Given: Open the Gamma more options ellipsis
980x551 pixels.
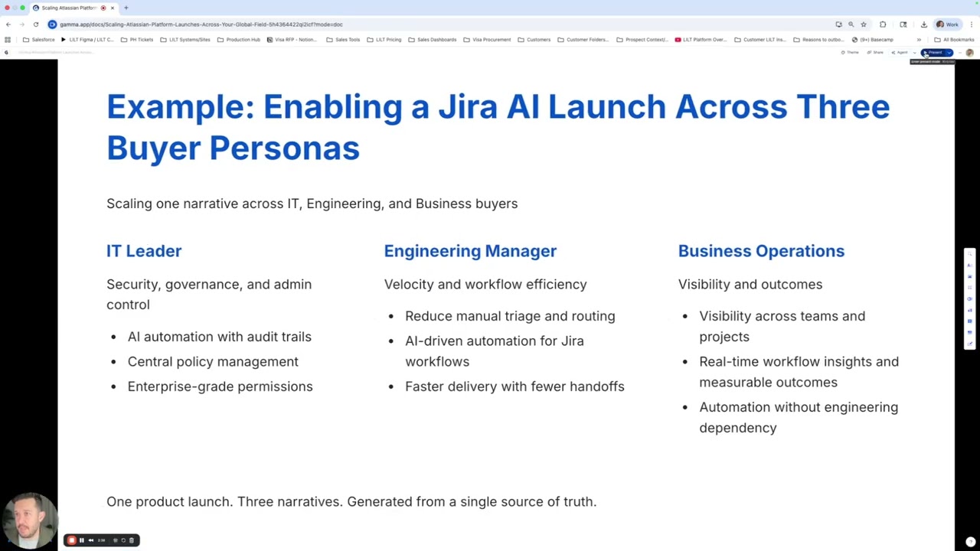Looking at the screenshot, I should pos(960,53).
